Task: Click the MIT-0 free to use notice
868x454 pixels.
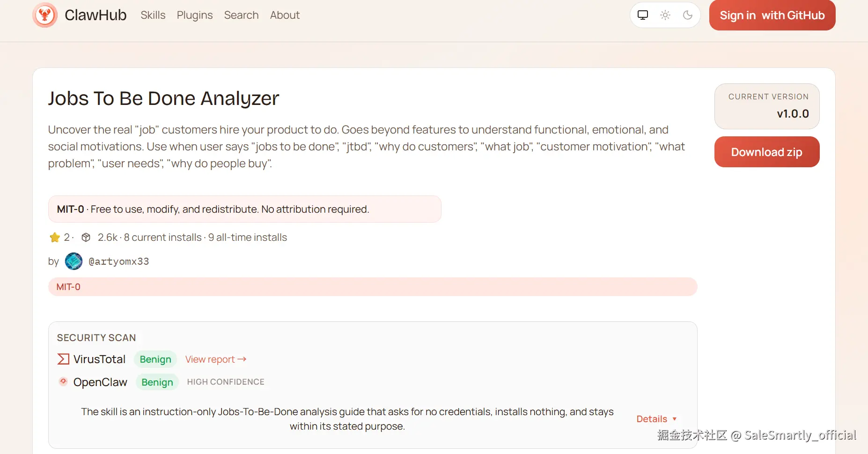Action: [x=245, y=209]
